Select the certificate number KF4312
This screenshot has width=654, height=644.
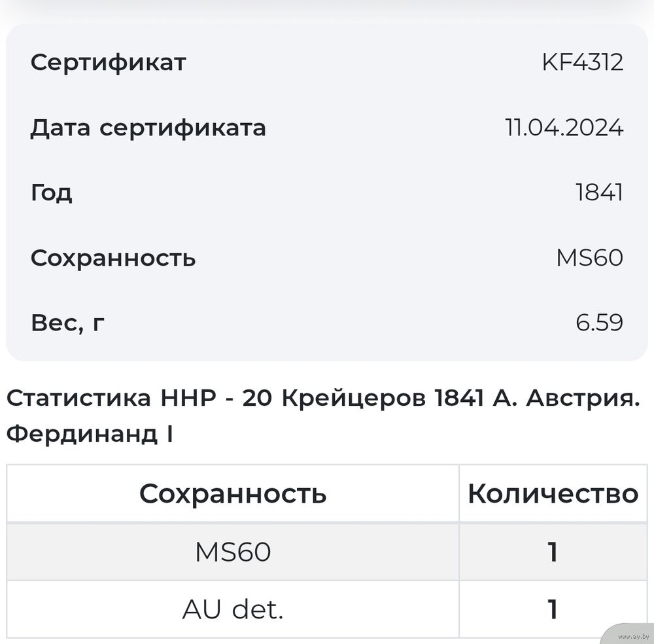coord(582,63)
